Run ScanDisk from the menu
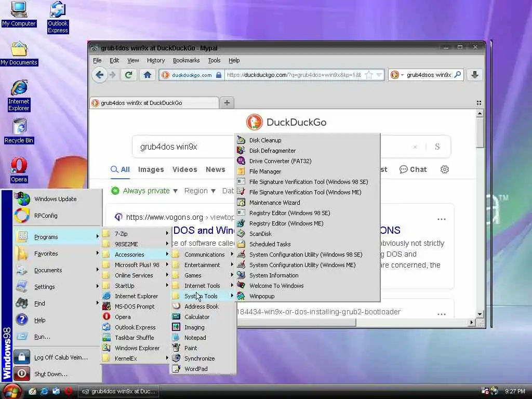Screen dimensions: 532x399 click(308, 234)
